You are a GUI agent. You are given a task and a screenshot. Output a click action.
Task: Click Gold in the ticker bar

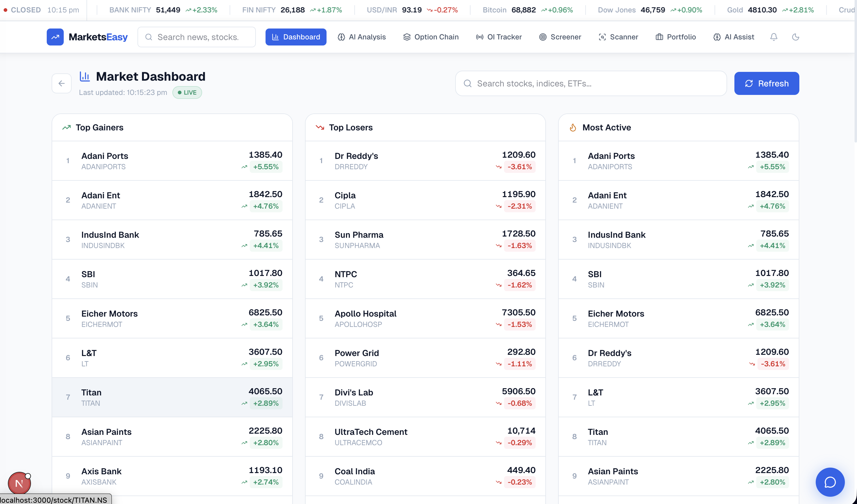pyautogui.click(x=770, y=10)
